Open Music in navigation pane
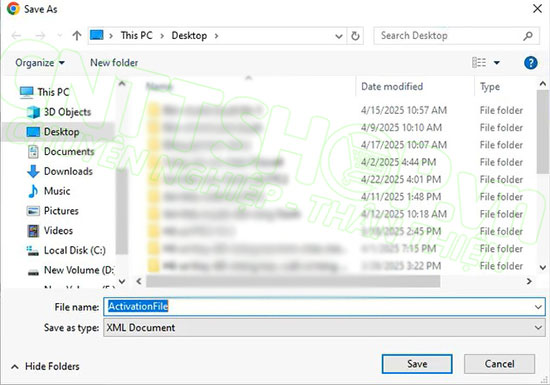Screen dimensions: 550x385 pyautogui.click(x=57, y=191)
